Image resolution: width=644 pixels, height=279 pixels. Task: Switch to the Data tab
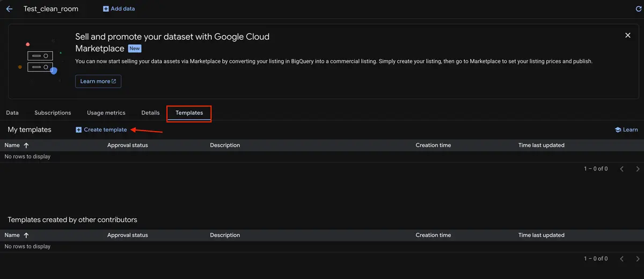(x=12, y=113)
